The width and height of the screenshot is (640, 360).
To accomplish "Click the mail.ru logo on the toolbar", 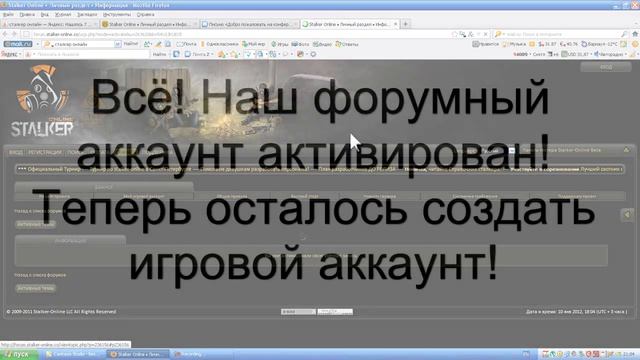I will (18, 44).
